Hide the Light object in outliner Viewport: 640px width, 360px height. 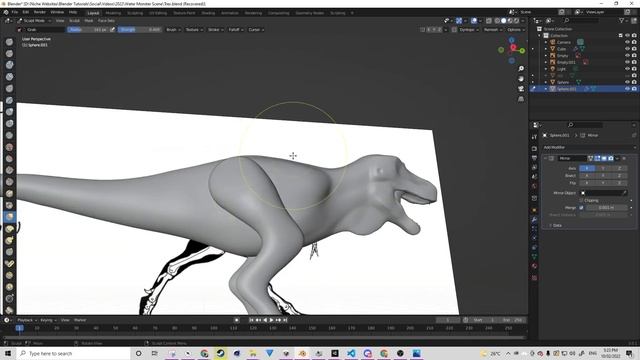point(627,69)
